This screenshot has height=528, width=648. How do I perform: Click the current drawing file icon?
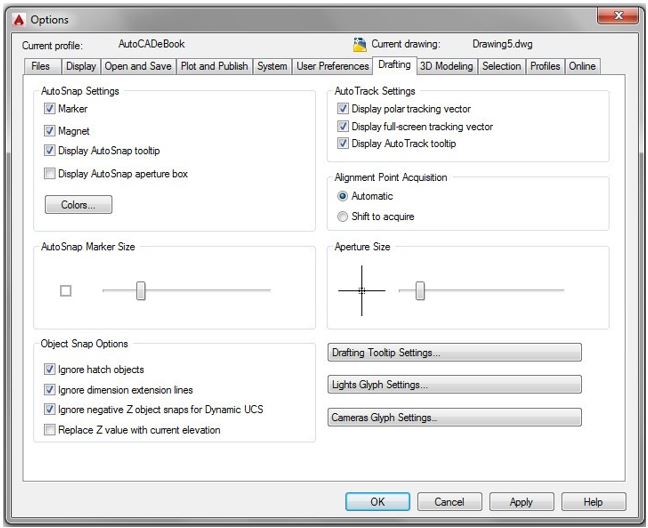coord(360,45)
